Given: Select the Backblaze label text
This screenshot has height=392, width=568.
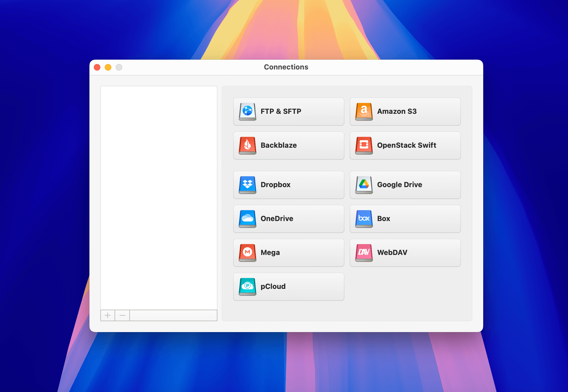Looking at the screenshot, I should [279, 145].
